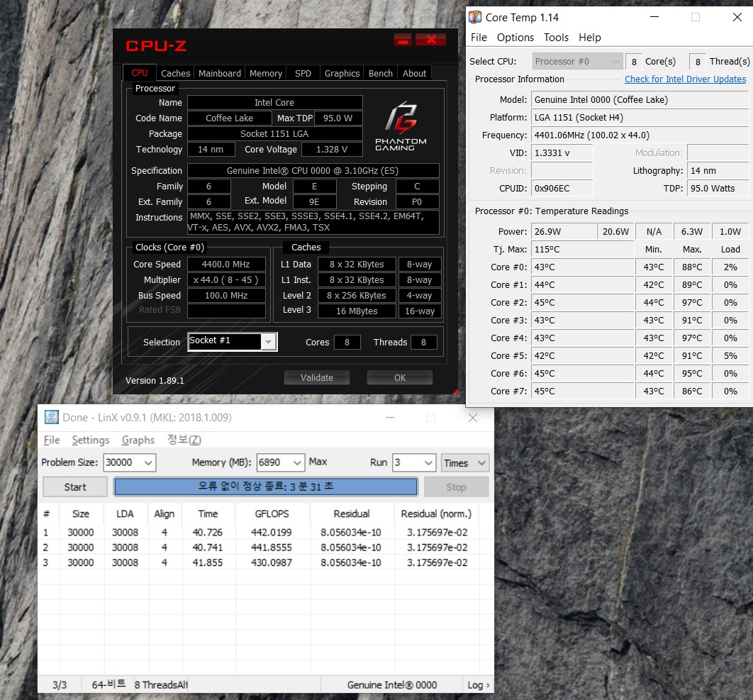Image resolution: width=753 pixels, height=700 pixels.
Task: Expand the Socket #1 selection dropdown
Action: [x=269, y=342]
